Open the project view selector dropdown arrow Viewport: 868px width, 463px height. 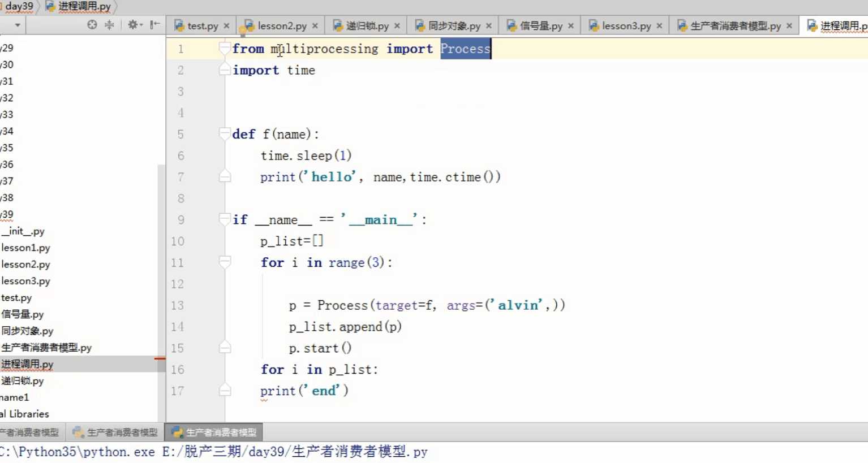[18, 25]
